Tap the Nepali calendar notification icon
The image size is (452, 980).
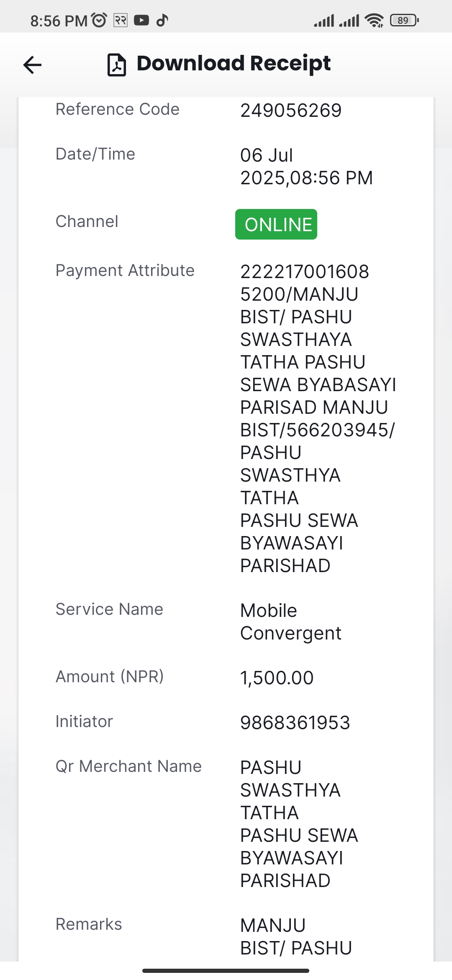pos(121,20)
